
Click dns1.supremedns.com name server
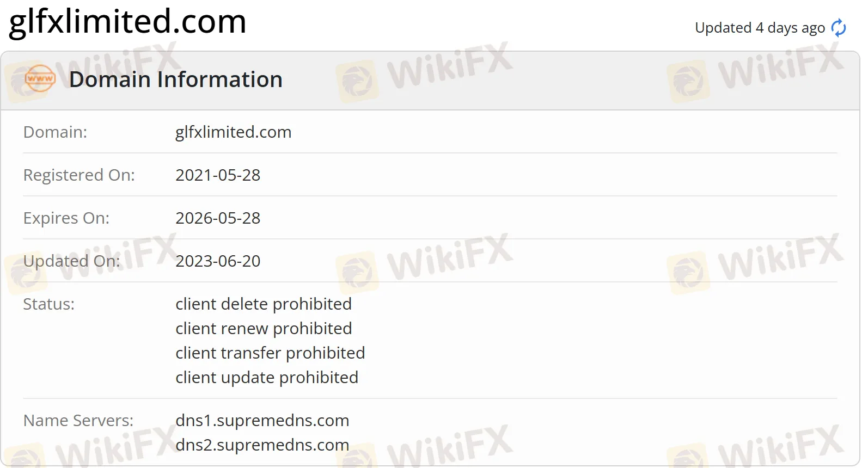262,420
